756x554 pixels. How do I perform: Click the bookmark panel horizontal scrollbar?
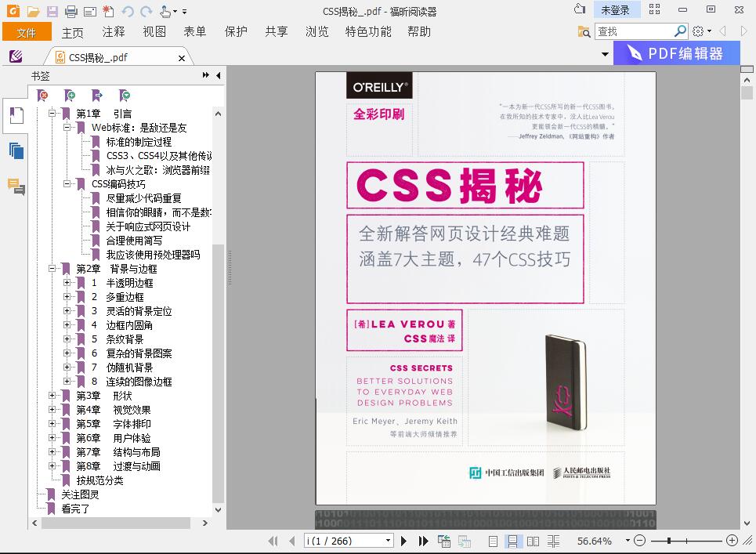coord(116,523)
